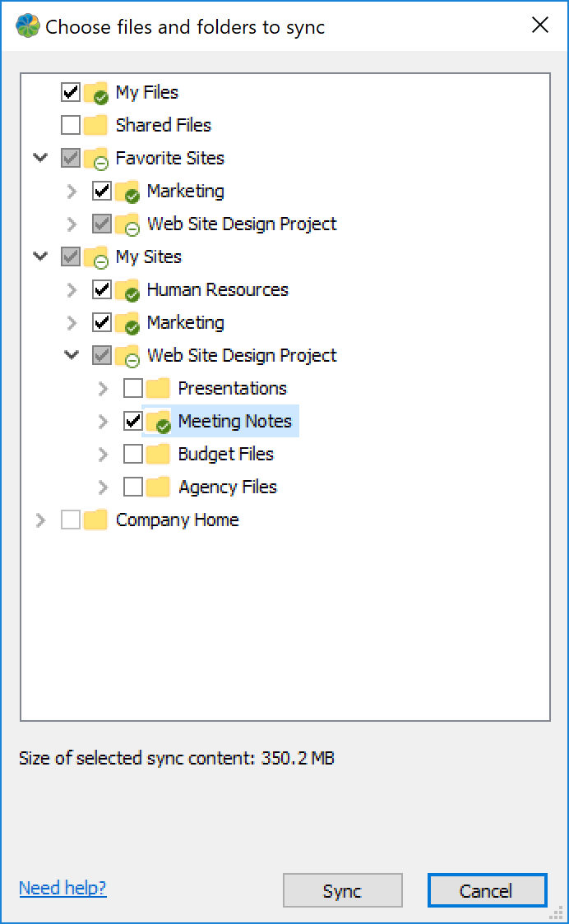
Task: Click the Company Home folder icon
Action: [96, 520]
